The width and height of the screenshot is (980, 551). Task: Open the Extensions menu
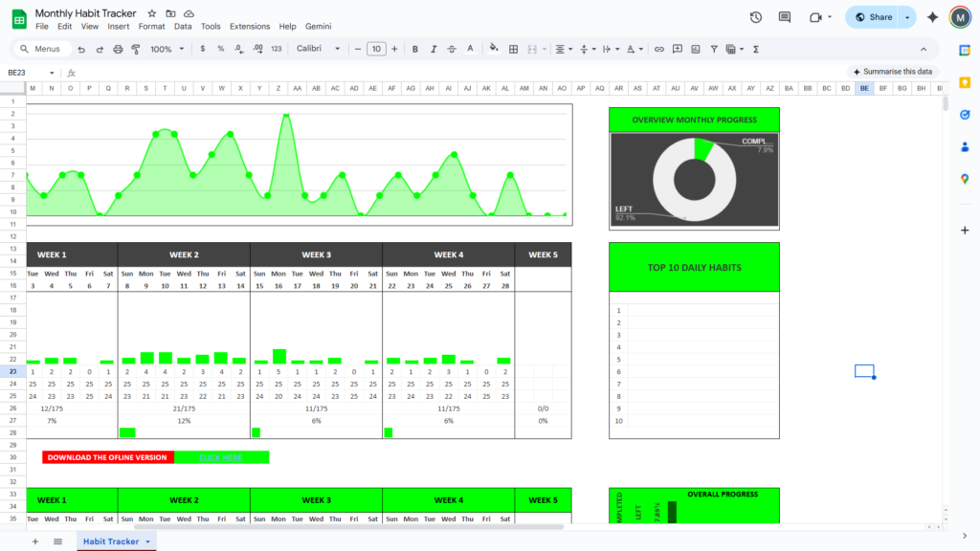[250, 27]
